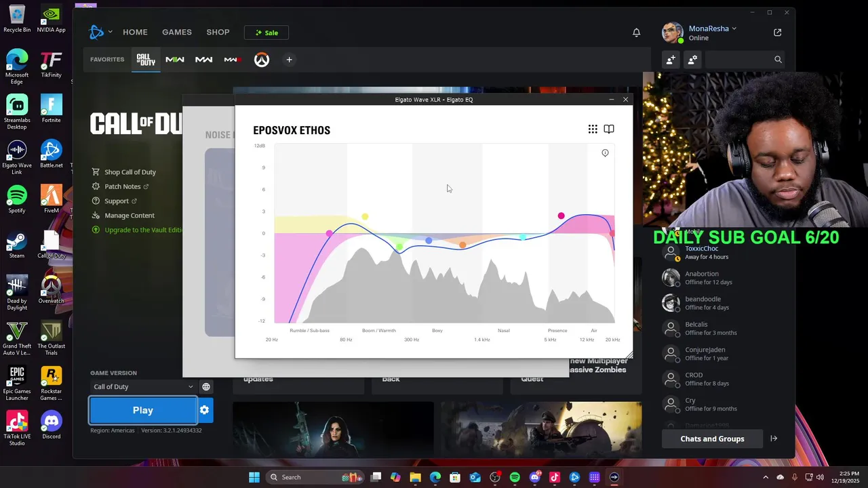Click the info icon in the EQ graph
Viewport: 868px width, 488px height.
[x=605, y=152]
